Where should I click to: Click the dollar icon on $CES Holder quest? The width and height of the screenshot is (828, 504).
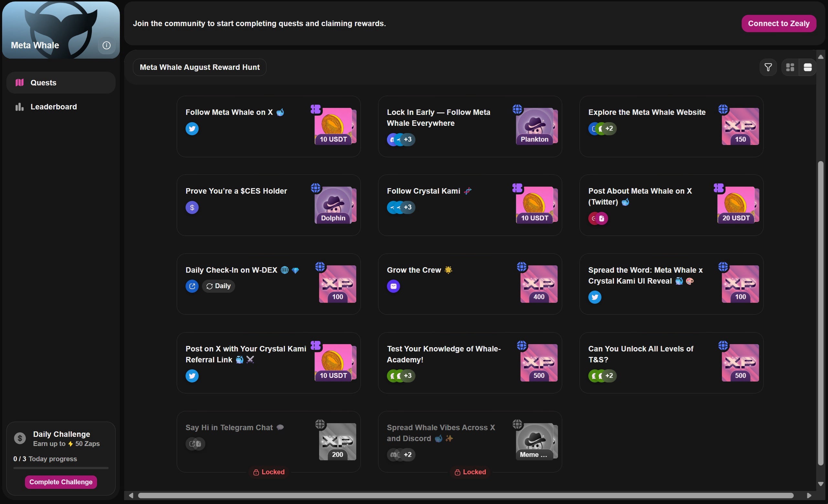pyautogui.click(x=192, y=208)
